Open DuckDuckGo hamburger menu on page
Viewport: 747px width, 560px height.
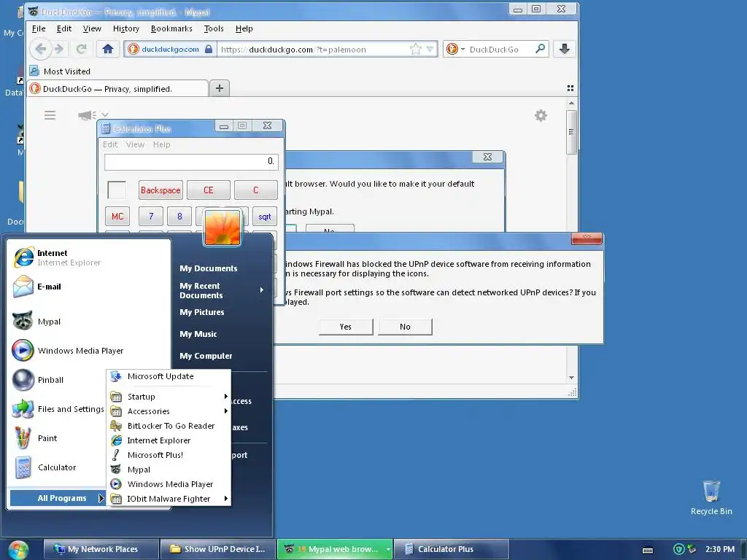(50, 115)
